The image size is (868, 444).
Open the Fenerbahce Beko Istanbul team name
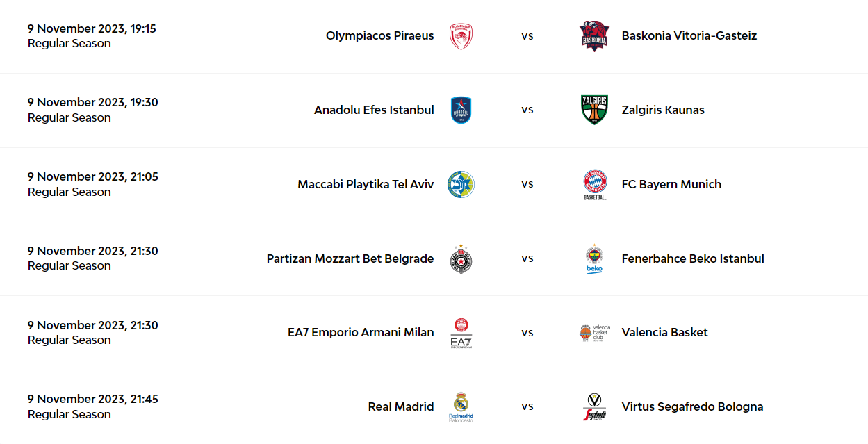pos(693,258)
